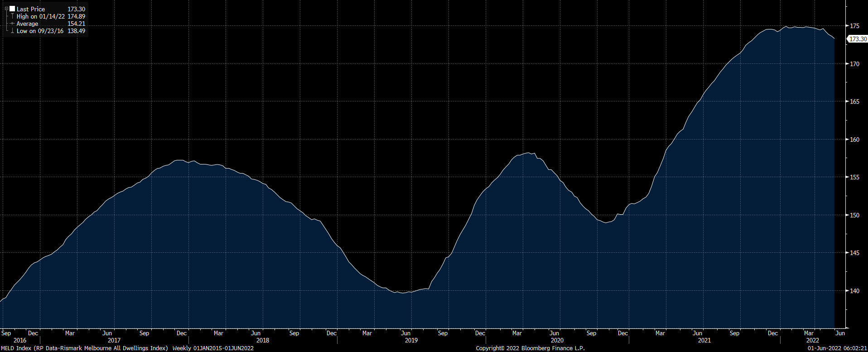This screenshot has width=868, height=352.
Task: Click the Average line icon in legend
Action: point(12,24)
